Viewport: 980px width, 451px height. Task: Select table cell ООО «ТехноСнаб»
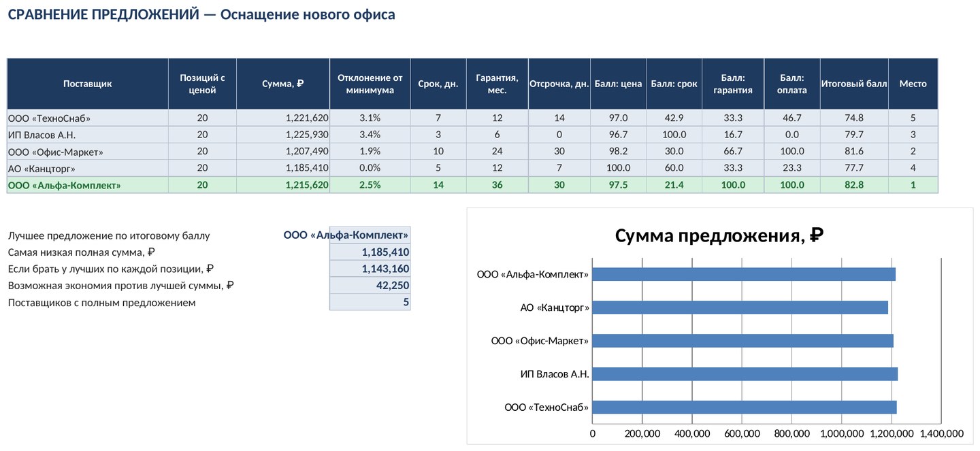88,118
